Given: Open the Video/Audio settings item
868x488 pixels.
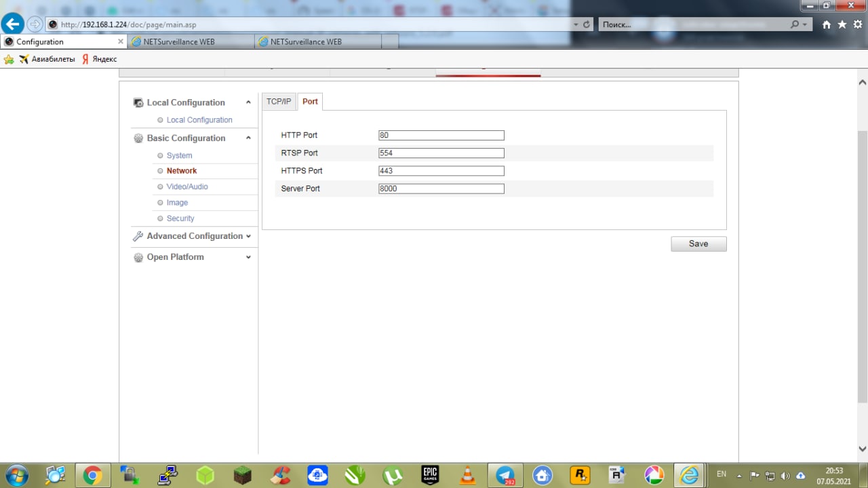Looking at the screenshot, I should pyautogui.click(x=187, y=187).
